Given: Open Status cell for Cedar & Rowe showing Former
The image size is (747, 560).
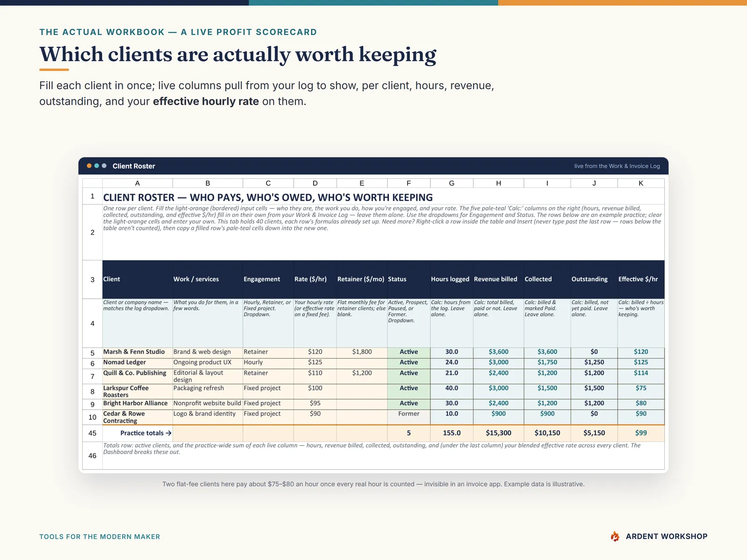Looking at the screenshot, I should pyautogui.click(x=409, y=417).
